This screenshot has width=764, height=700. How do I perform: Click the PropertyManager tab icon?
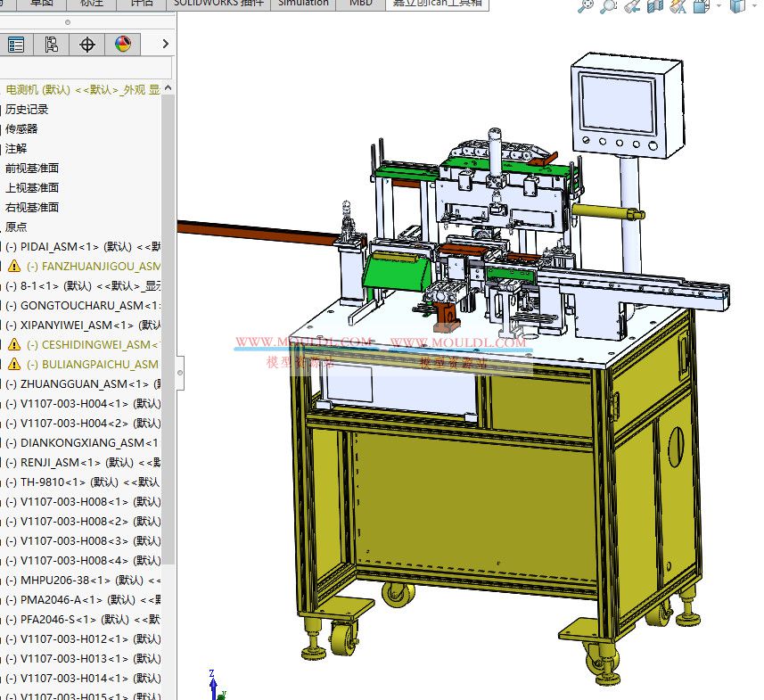pos(51,45)
